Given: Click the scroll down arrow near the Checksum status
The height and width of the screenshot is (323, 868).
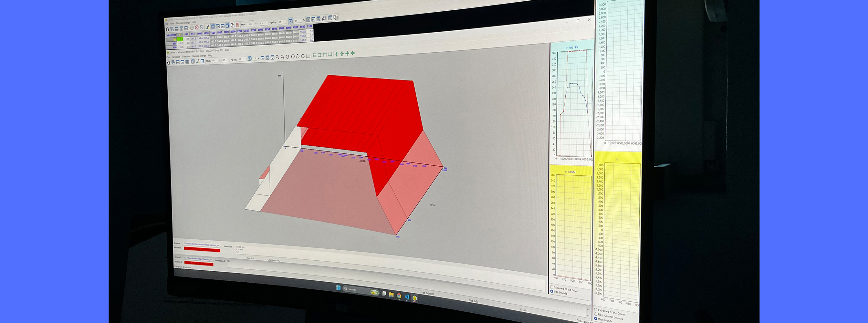Looking at the screenshot, I should click(x=588, y=316).
